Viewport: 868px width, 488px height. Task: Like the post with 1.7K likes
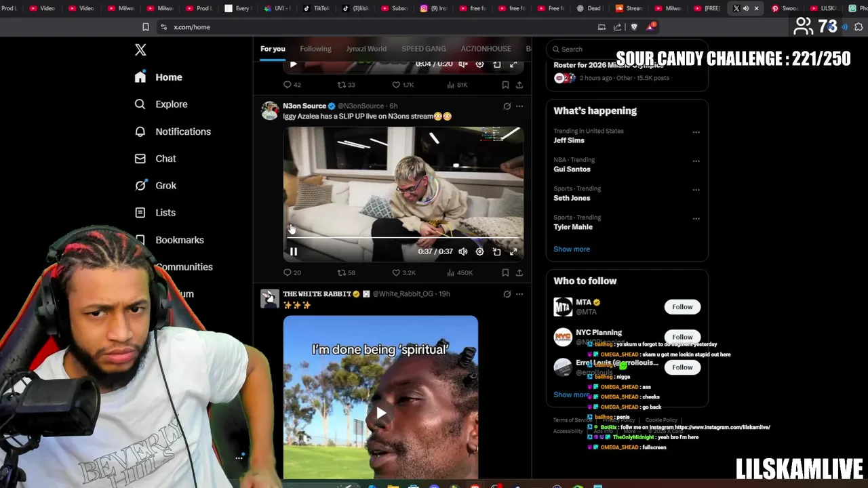[403, 85]
